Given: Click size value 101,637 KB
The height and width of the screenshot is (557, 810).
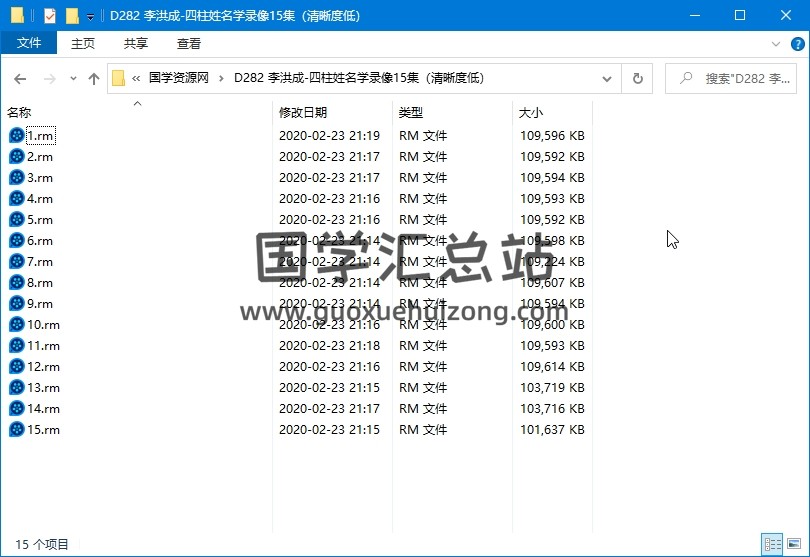Looking at the screenshot, I should [x=552, y=429].
